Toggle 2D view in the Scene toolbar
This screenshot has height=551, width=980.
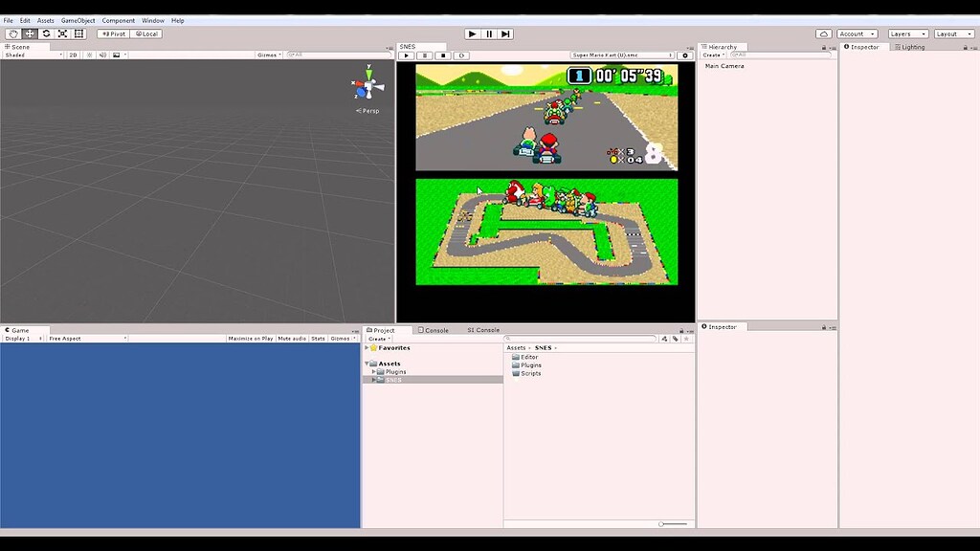(x=71, y=55)
